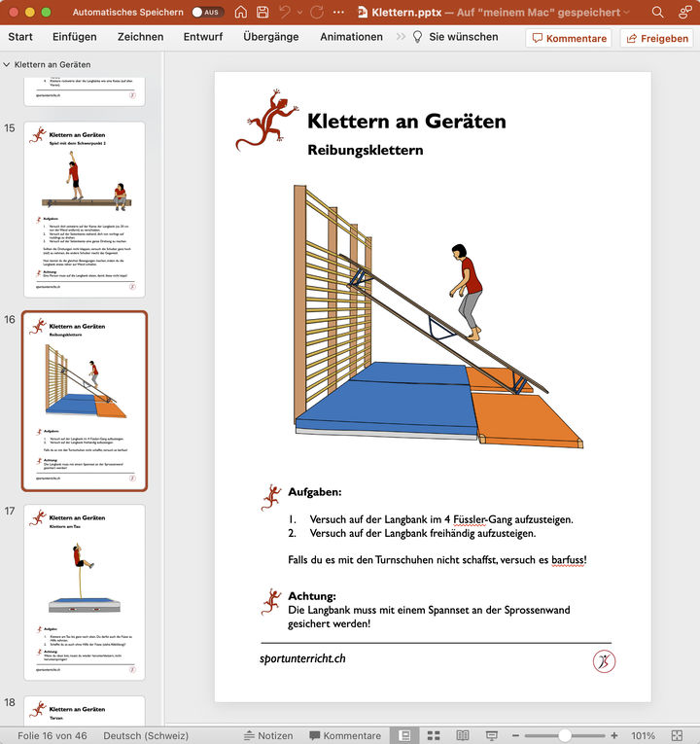
Task: Click the barfuss sentence on slide
Action: coord(437,560)
